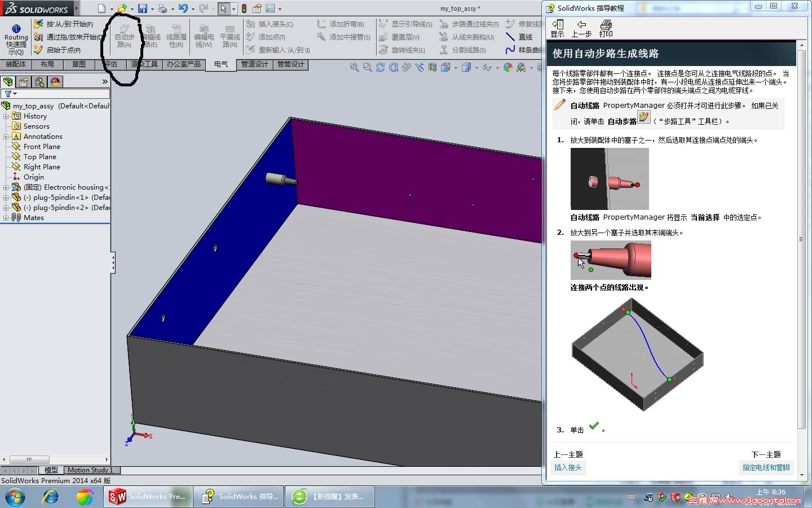Select the Top Plane tree item
Viewport: 812px width, 508px height.
(40, 157)
